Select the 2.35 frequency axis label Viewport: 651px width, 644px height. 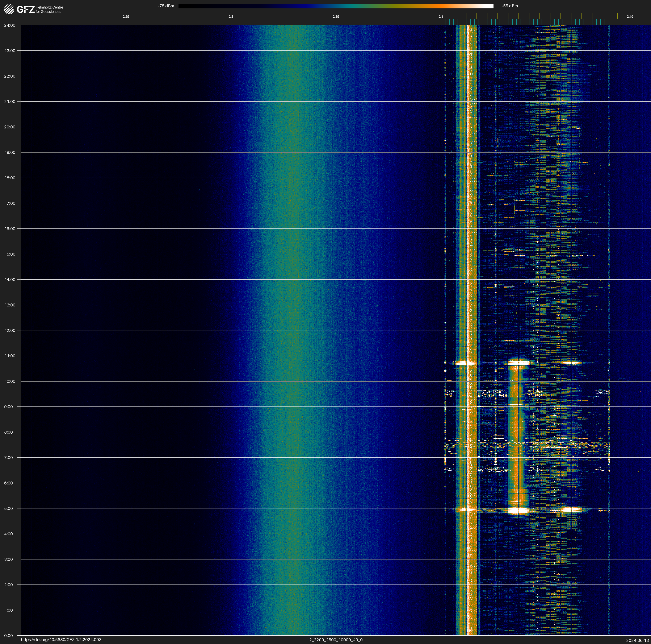click(336, 17)
